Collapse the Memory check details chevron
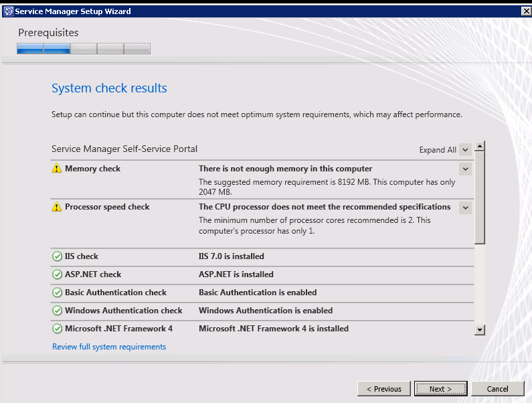Screen dimensions: 532x403 pyautogui.click(x=466, y=169)
